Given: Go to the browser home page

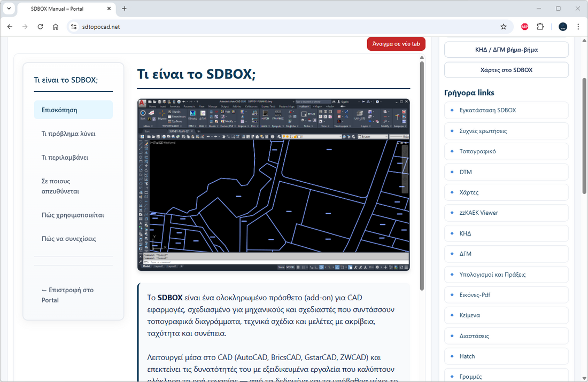Looking at the screenshot, I should point(56,27).
